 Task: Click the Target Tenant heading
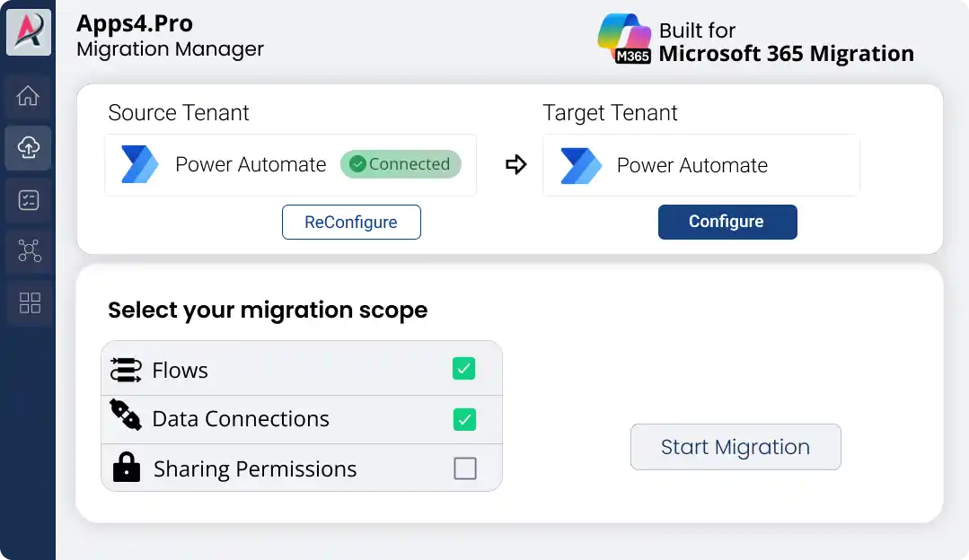click(610, 113)
